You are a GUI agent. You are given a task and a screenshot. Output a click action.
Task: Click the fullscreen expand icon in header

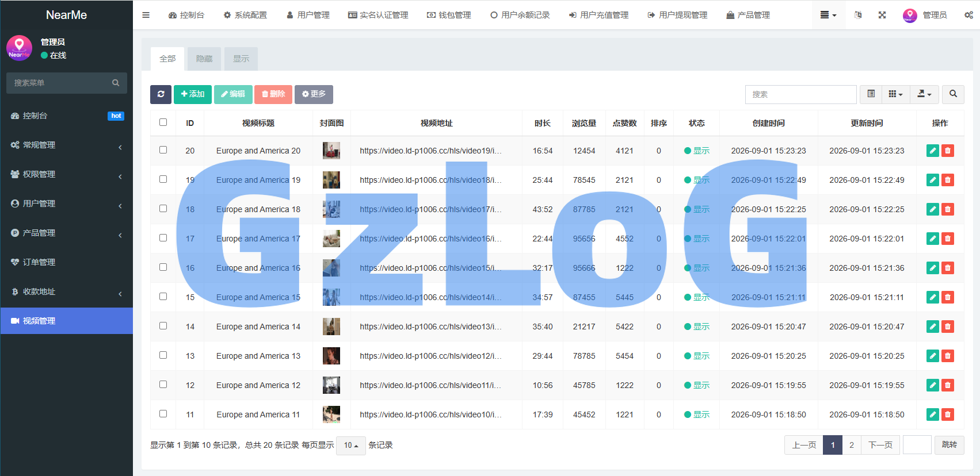point(882,15)
